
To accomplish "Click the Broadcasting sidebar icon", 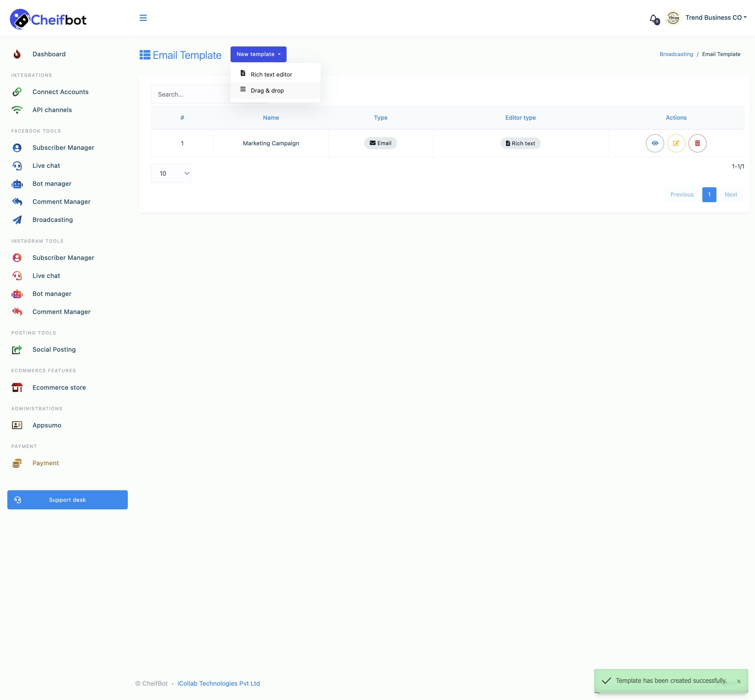I will point(18,219).
